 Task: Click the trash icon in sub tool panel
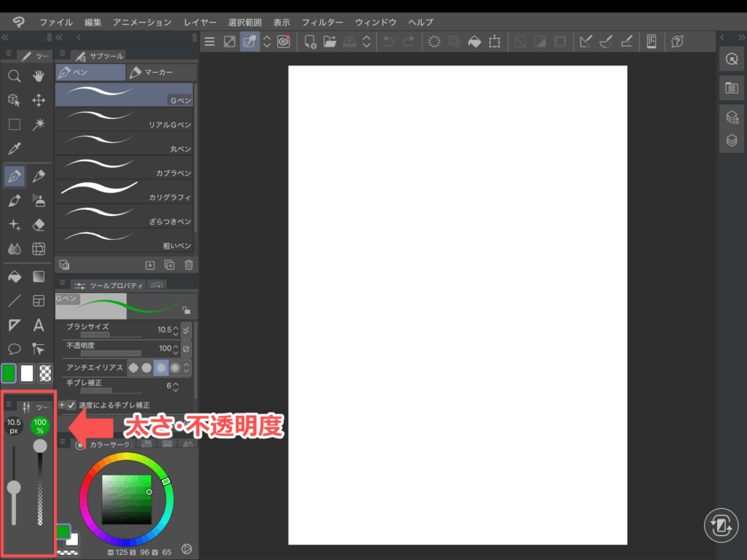189,265
